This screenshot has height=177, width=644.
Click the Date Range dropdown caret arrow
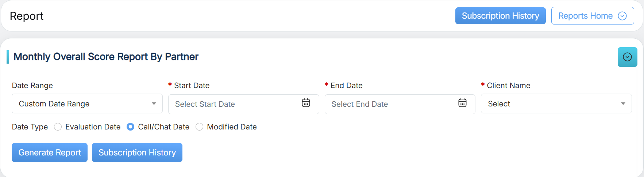pyautogui.click(x=154, y=104)
